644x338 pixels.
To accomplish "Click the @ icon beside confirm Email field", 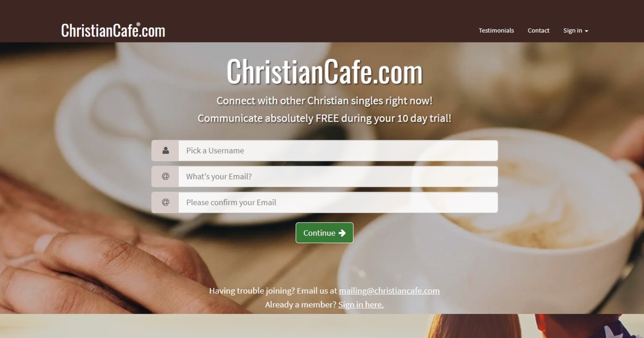I will tap(165, 202).
